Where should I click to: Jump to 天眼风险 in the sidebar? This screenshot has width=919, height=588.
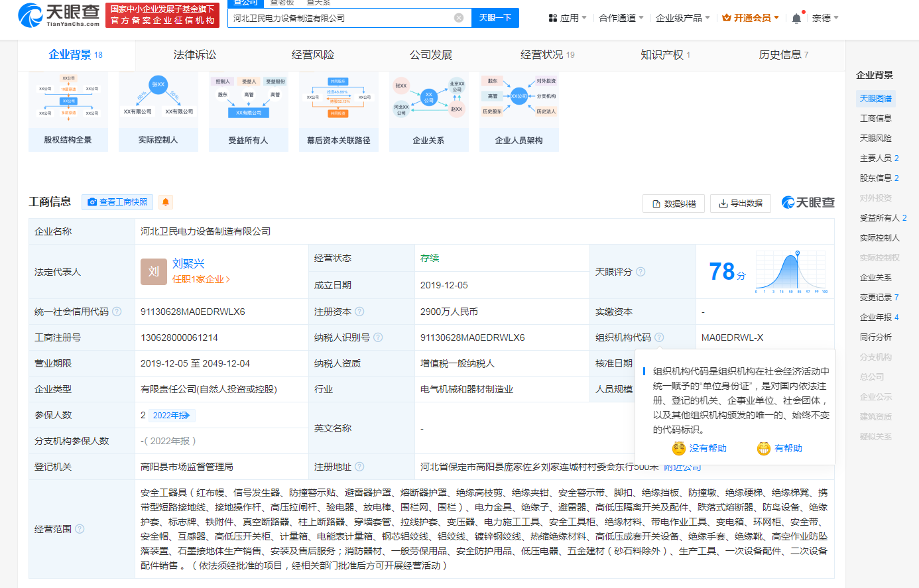pyautogui.click(x=876, y=139)
